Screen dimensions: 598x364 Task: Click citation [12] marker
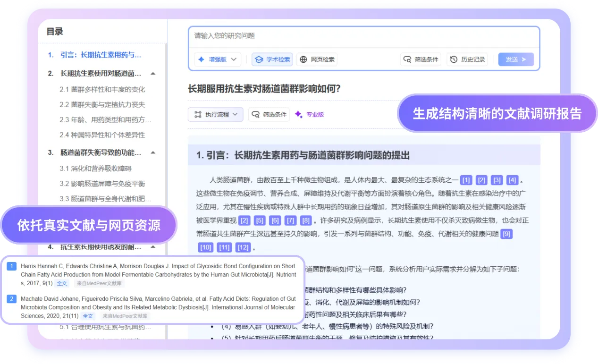point(243,247)
